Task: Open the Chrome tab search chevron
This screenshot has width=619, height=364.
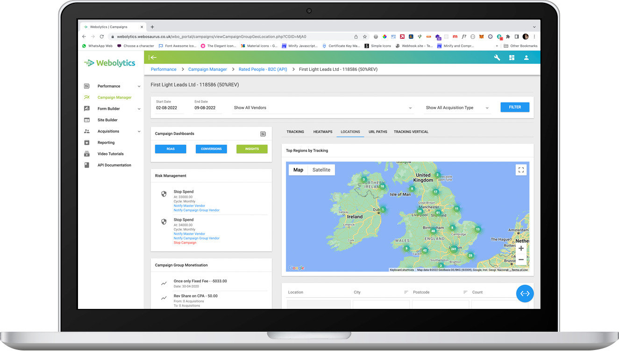Action: tap(534, 27)
